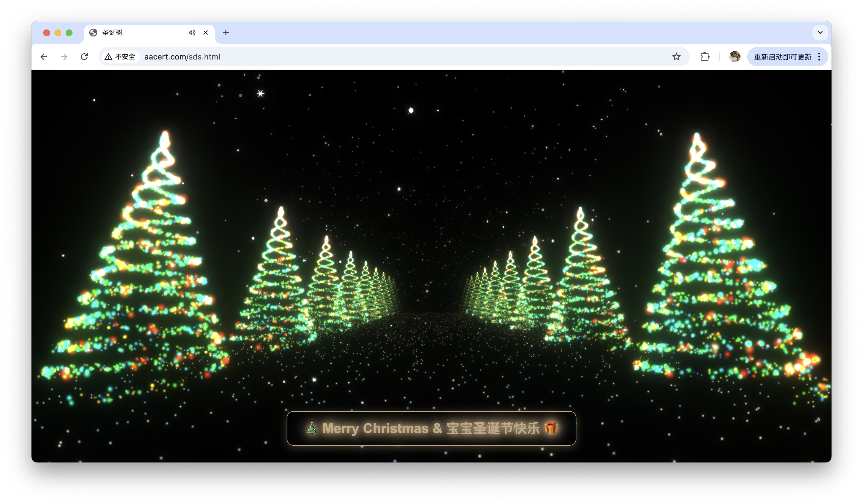Reload the current page

(84, 56)
